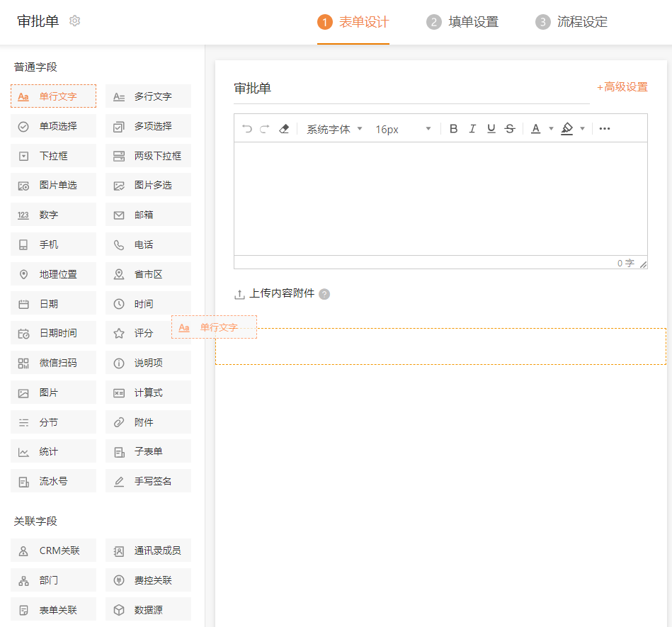Apply the highlight background color
The image size is (672, 627).
tap(566, 129)
